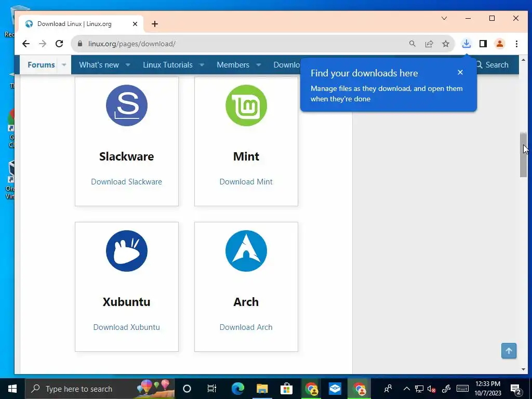Screen dimensions: 532x399
Task: Expand the Members dropdown arrow
Action: pyautogui.click(x=258, y=65)
